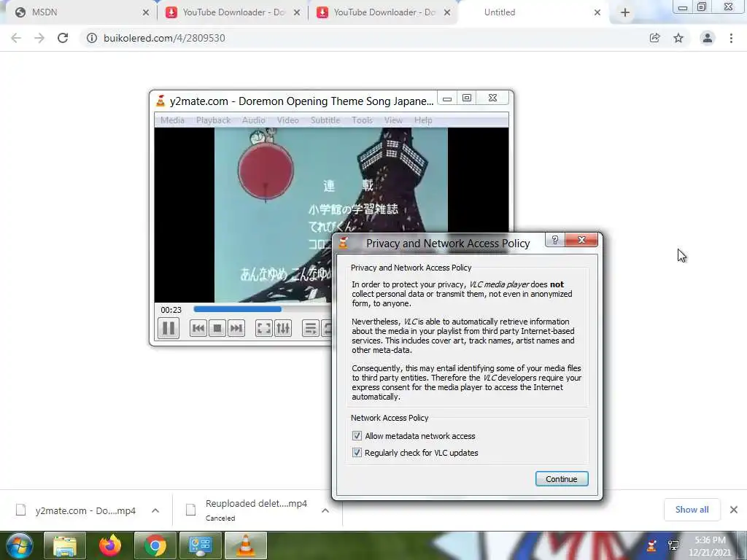The image size is (747, 560).
Task: Open the Video menu in VLC
Action: [287, 120]
